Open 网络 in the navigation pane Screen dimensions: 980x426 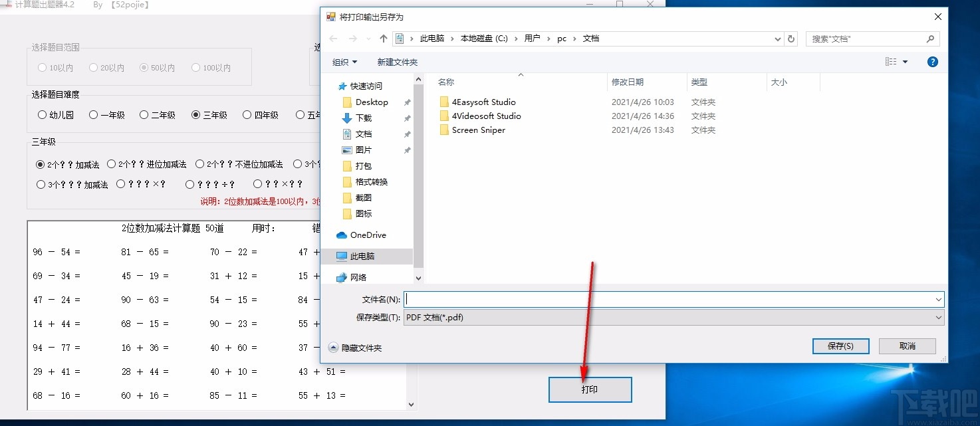(x=358, y=277)
